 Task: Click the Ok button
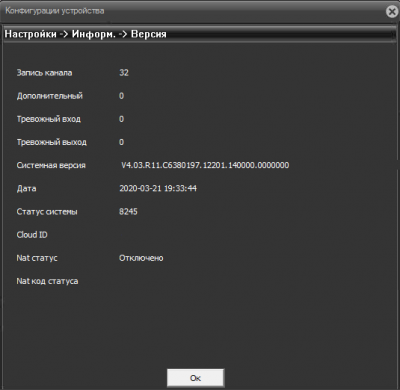[x=195, y=378]
